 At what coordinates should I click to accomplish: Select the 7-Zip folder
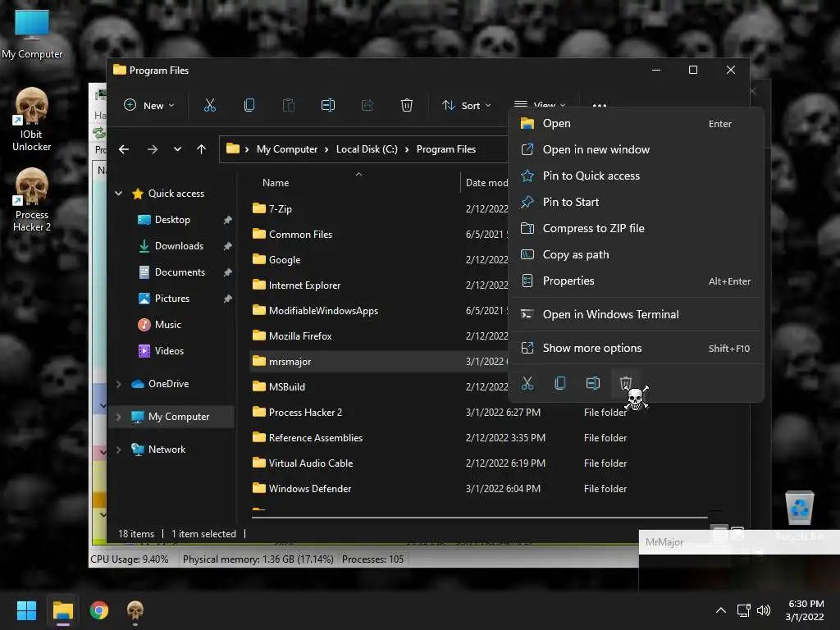pyautogui.click(x=280, y=209)
